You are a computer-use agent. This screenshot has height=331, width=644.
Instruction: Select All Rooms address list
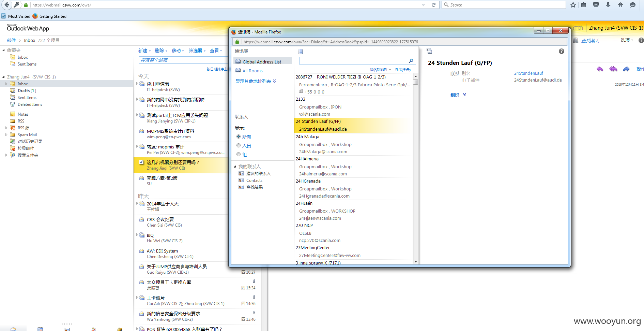click(x=252, y=71)
